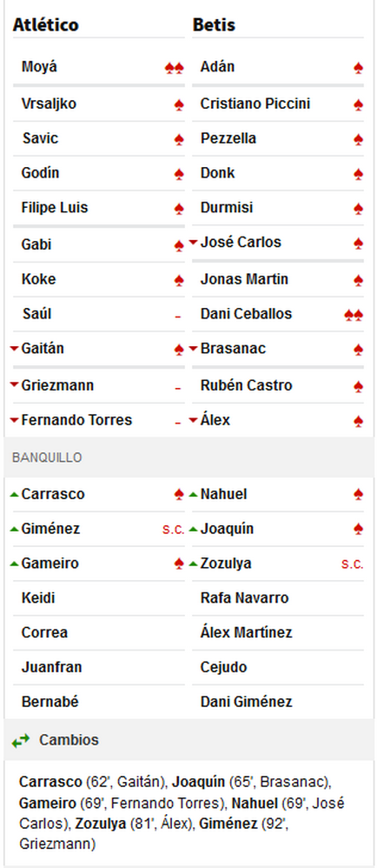Open the Betis team heading
The width and height of the screenshot is (377, 868).
[x=214, y=25]
